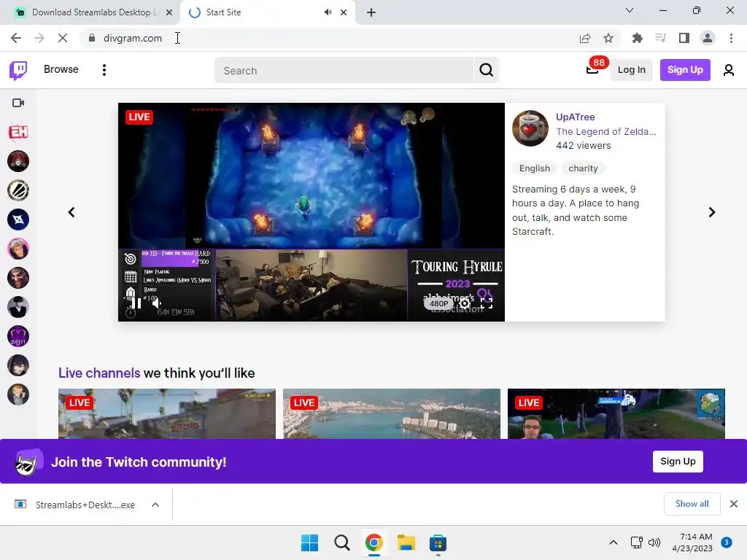Go back in browser history

(16, 38)
